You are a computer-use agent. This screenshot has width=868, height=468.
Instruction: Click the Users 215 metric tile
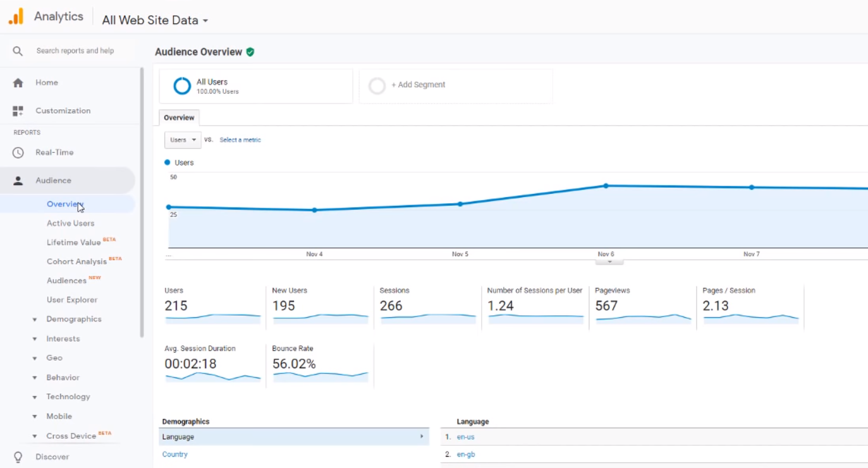click(x=212, y=307)
